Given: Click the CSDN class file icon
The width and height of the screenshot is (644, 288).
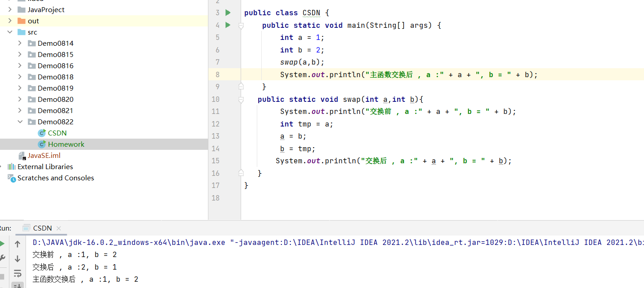Looking at the screenshot, I should tap(42, 133).
